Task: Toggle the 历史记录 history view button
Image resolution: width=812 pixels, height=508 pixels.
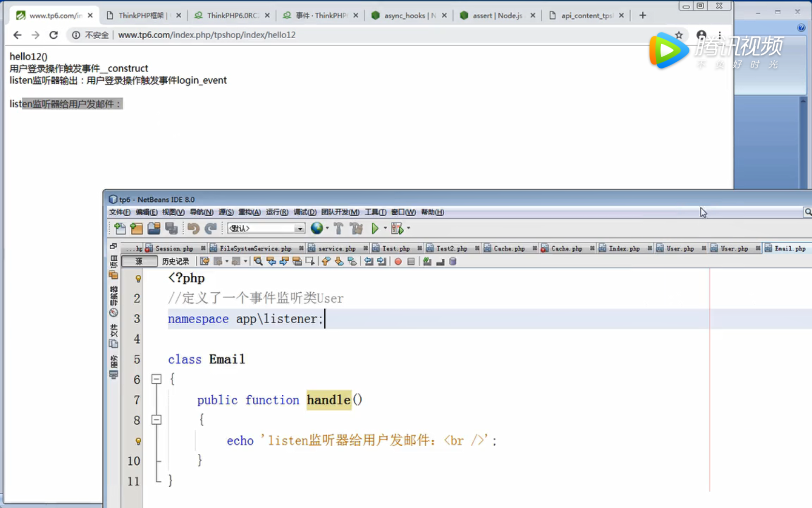Action: (x=175, y=261)
